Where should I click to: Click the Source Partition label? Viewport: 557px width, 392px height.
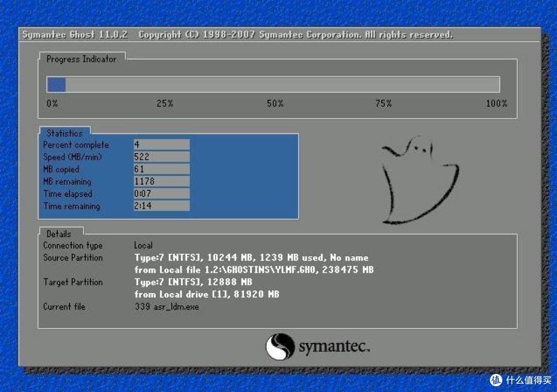pyautogui.click(x=73, y=258)
